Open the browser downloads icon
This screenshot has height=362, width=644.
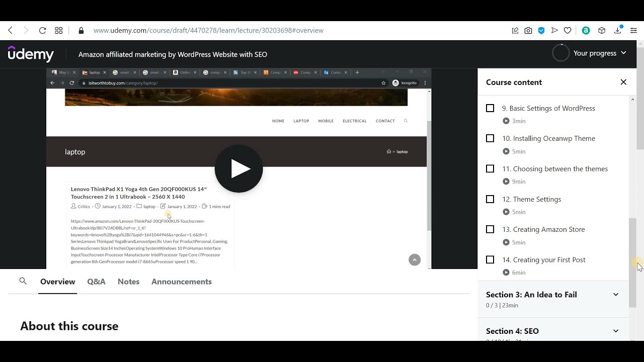(617, 31)
